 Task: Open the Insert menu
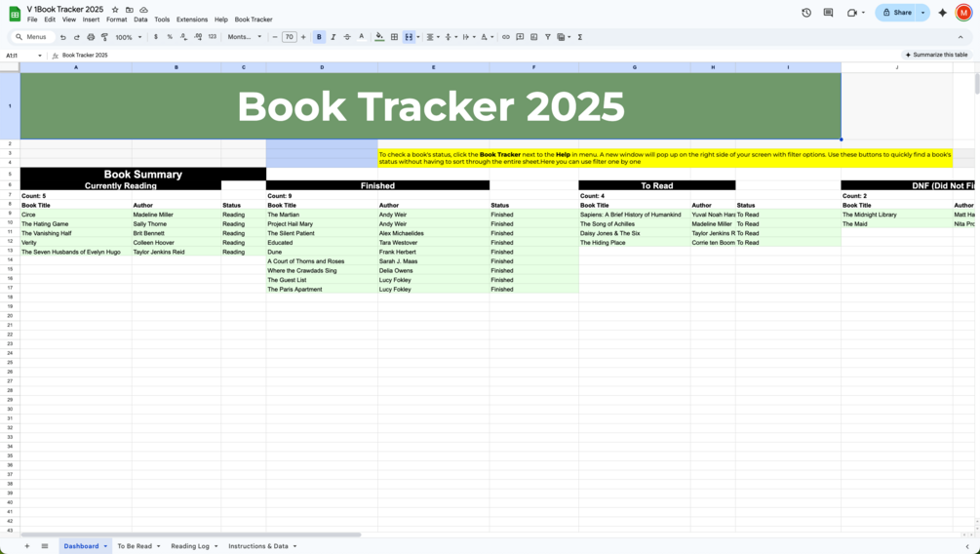(91, 20)
